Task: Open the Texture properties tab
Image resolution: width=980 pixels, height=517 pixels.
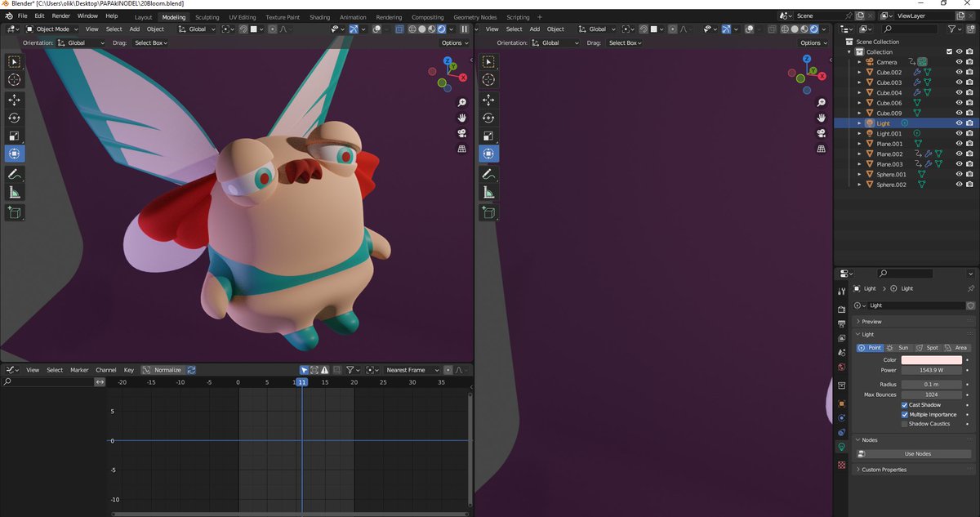Action: (841, 465)
